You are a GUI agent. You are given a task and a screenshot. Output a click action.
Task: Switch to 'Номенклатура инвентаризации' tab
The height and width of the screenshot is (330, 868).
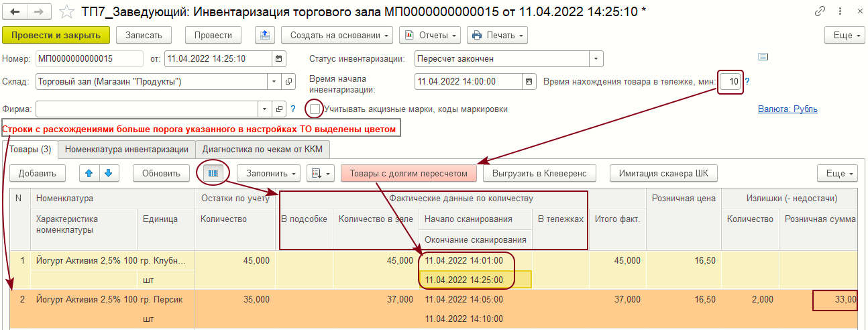126,148
